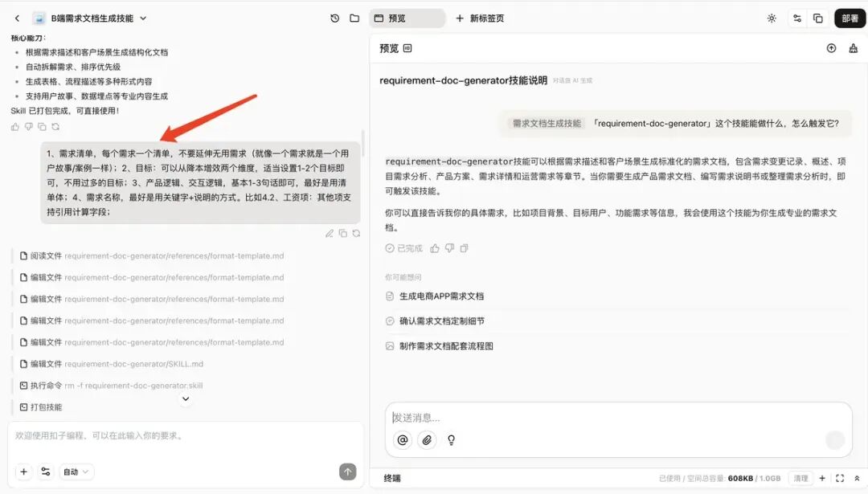
Task: Open the 阅读文件 format-template.md step
Action: 152,255
